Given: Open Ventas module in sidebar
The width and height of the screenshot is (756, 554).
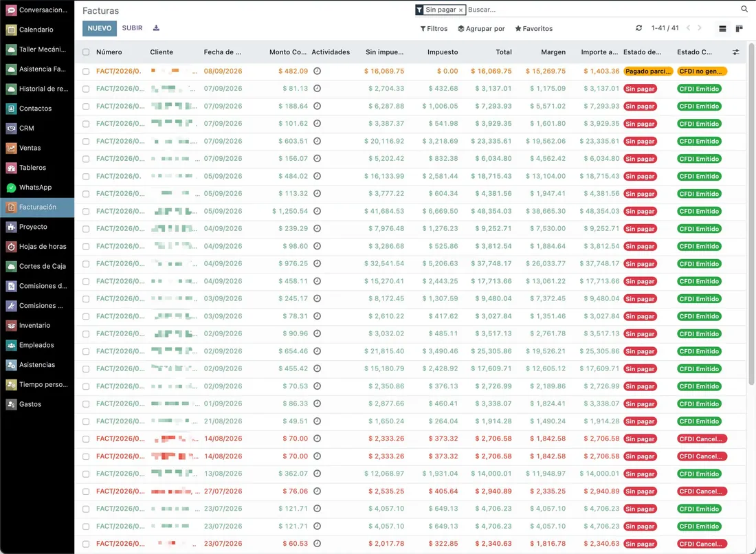Looking at the screenshot, I should coord(37,148).
